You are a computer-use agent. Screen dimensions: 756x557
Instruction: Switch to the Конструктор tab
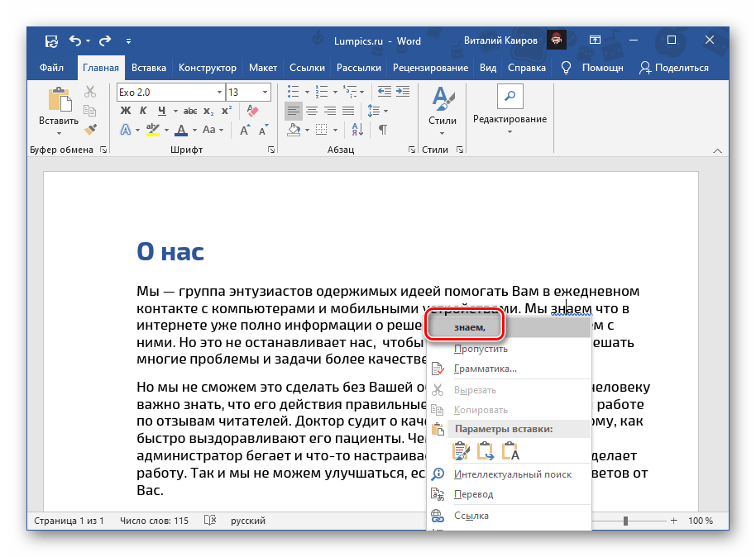[208, 68]
